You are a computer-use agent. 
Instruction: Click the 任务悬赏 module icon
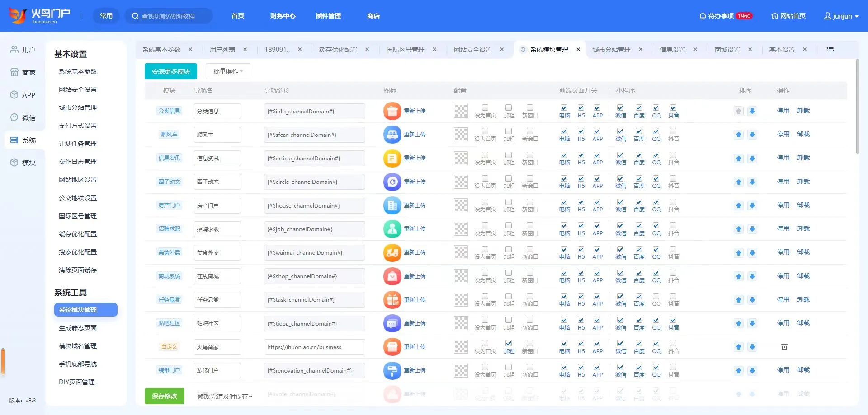click(392, 300)
